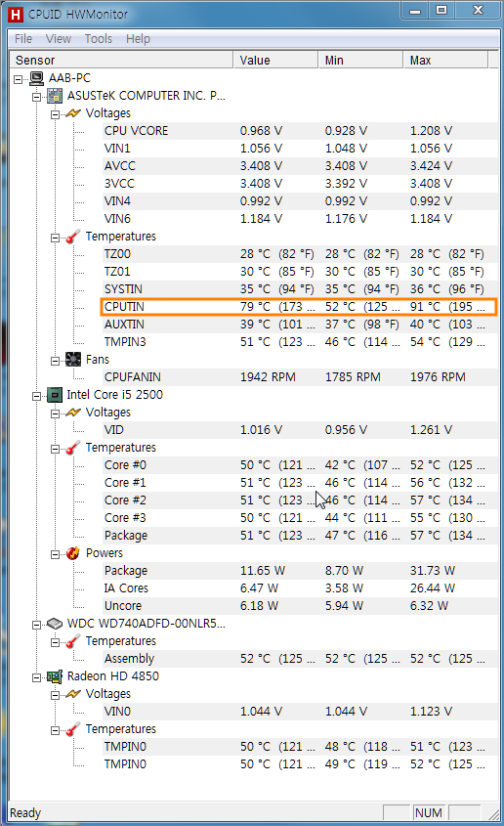The height and width of the screenshot is (826, 504).
Task: Click the Min column header
Action: (x=360, y=60)
